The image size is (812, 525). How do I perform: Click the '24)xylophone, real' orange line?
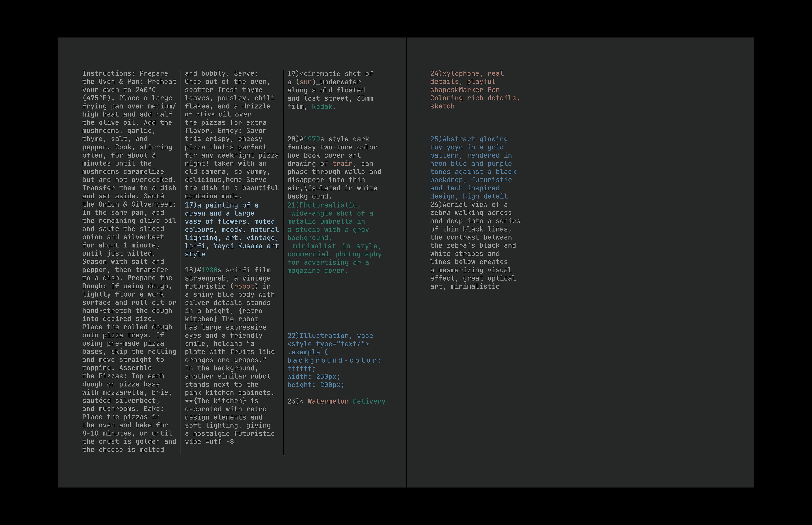[x=467, y=74]
